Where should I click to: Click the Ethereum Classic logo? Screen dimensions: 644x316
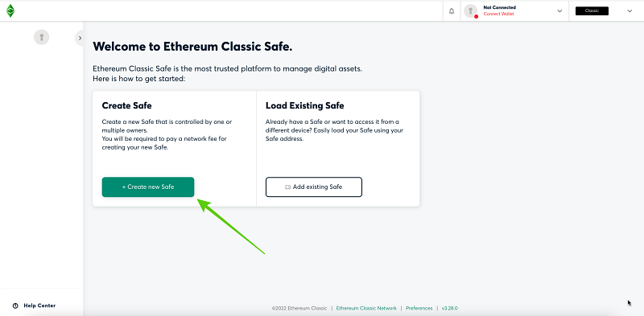pyautogui.click(x=10, y=10)
